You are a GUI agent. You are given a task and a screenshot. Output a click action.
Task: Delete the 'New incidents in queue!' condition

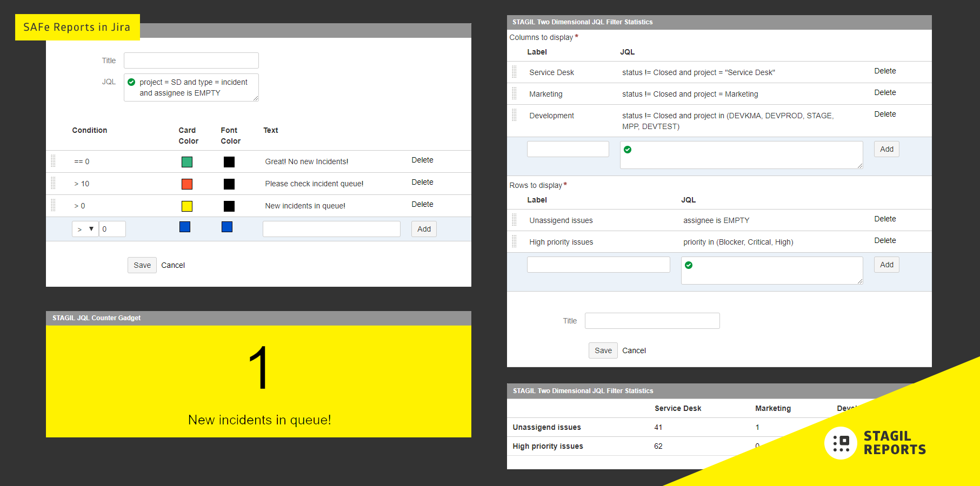[422, 204]
